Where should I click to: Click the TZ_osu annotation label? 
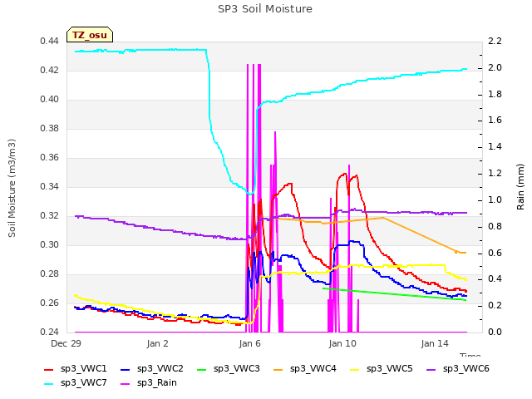[90, 35]
